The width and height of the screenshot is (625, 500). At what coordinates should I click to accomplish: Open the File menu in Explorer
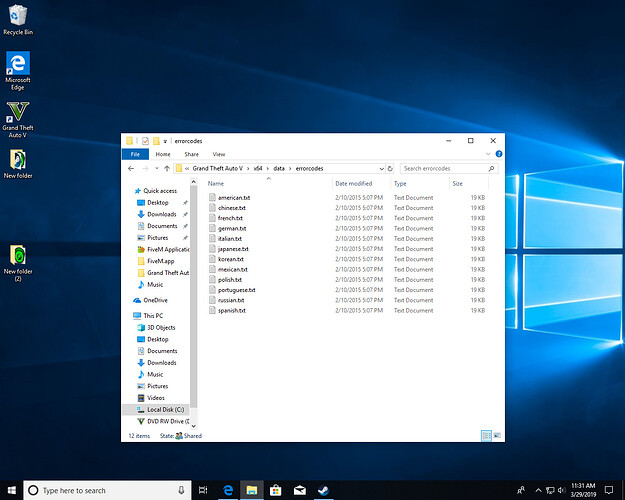click(x=135, y=154)
